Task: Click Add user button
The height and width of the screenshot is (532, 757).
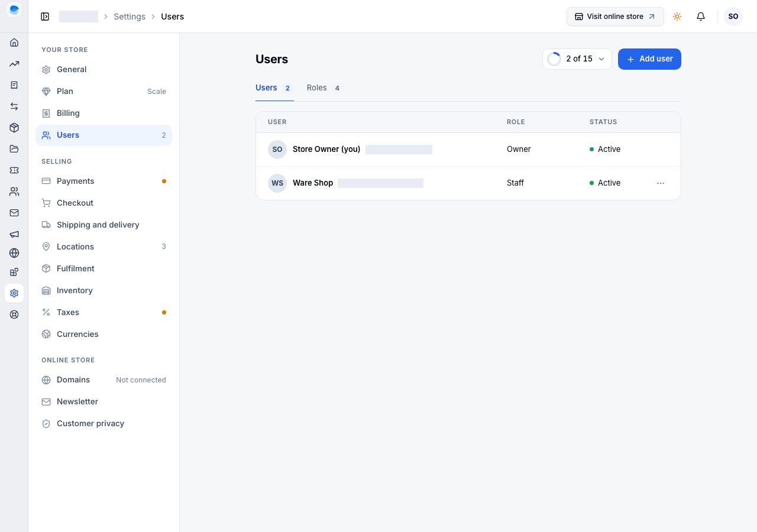Action: click(649, 59)
